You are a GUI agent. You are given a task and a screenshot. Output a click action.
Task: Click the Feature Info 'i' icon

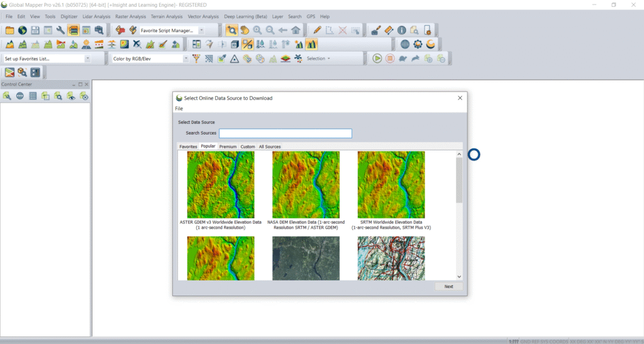402,30
